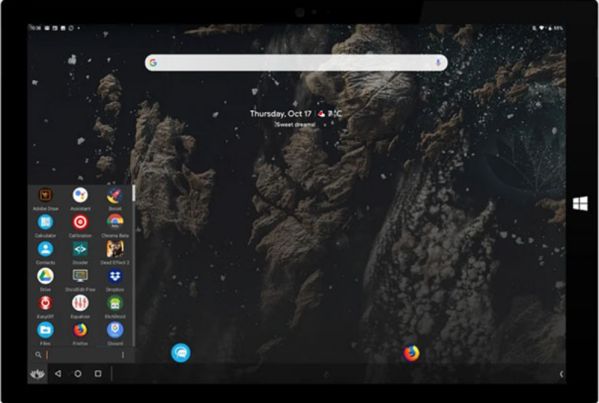Screen dimensions: 599x403
Task: Open the Thursday, Oct 17 date widget
Action: tap(281, 113)
